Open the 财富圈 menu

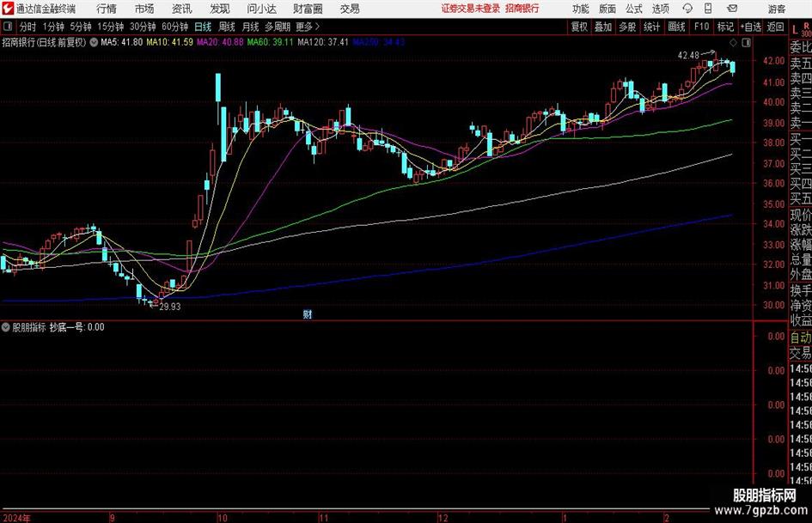(x=308, y=9)
